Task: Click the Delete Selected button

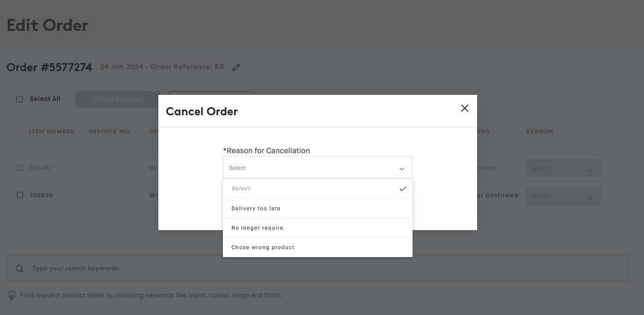Action: point(118,99)
